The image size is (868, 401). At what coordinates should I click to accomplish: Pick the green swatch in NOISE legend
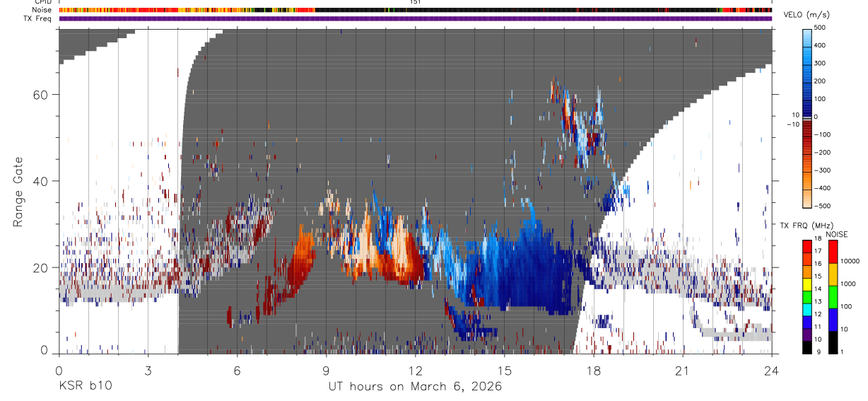coord(833,297)
